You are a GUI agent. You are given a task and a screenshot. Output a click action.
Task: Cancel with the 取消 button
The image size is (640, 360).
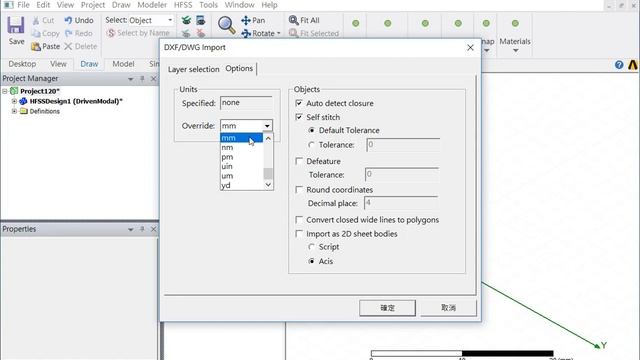[448, 308]
